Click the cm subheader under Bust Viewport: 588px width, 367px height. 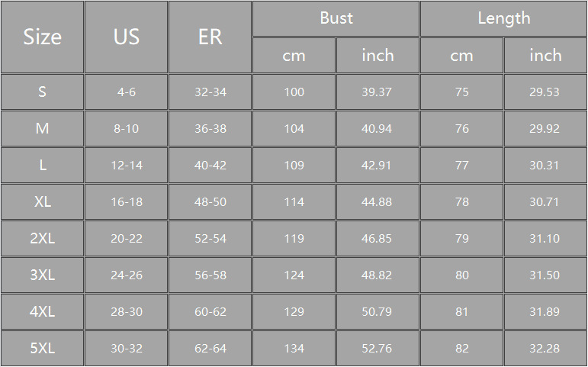(294, 56)
